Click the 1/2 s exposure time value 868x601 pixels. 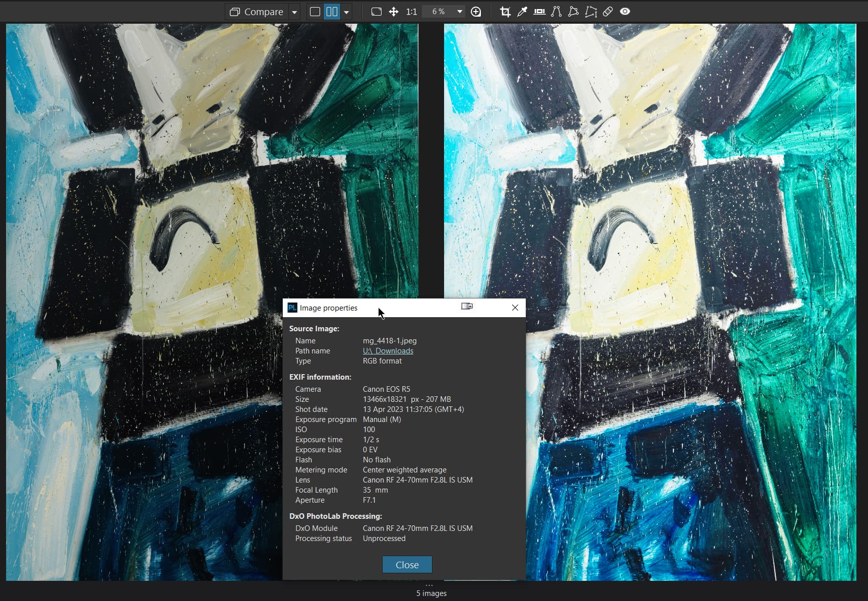[x=371, y=440]
